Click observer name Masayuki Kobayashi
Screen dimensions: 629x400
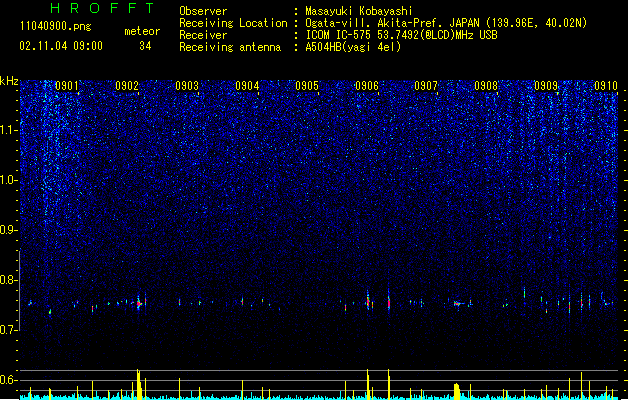[359, 11]
